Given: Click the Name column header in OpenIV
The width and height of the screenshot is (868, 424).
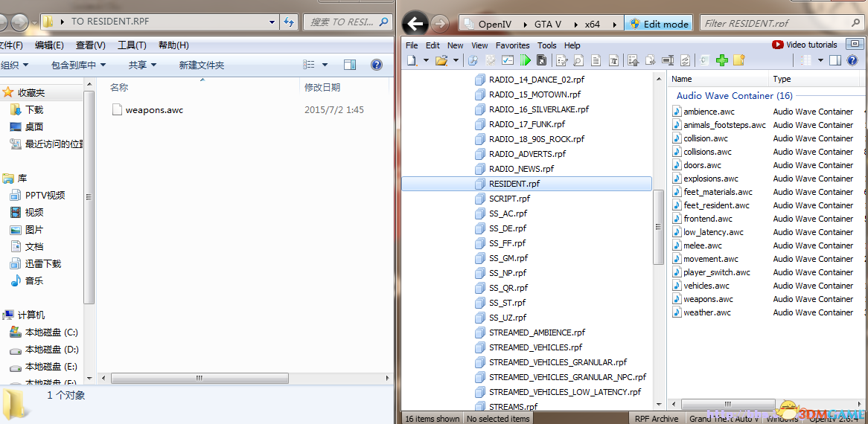Looking at the screenshot, I should pyautogui.click(x=718, y=79).
